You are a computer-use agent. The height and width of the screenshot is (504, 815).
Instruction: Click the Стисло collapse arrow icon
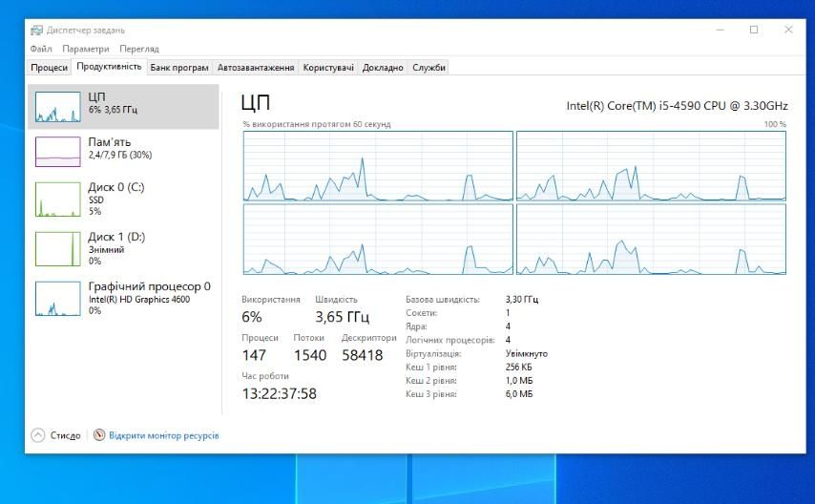click(x=38, y=435)
